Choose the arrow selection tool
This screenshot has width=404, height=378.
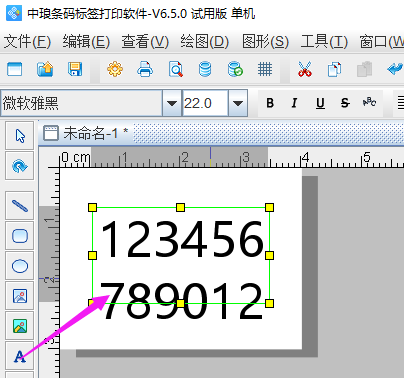(20, 136)
